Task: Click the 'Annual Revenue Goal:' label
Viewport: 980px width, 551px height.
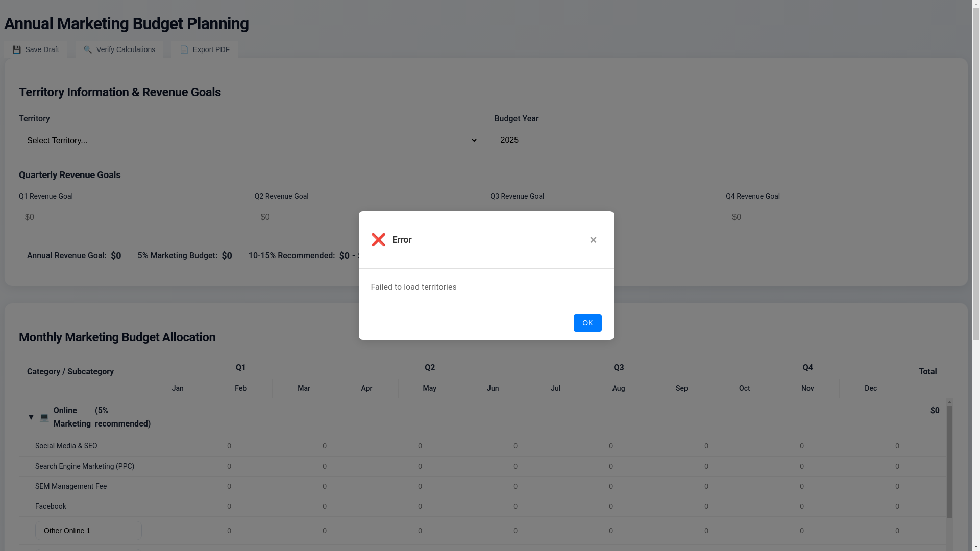Action: pos(67,256)
